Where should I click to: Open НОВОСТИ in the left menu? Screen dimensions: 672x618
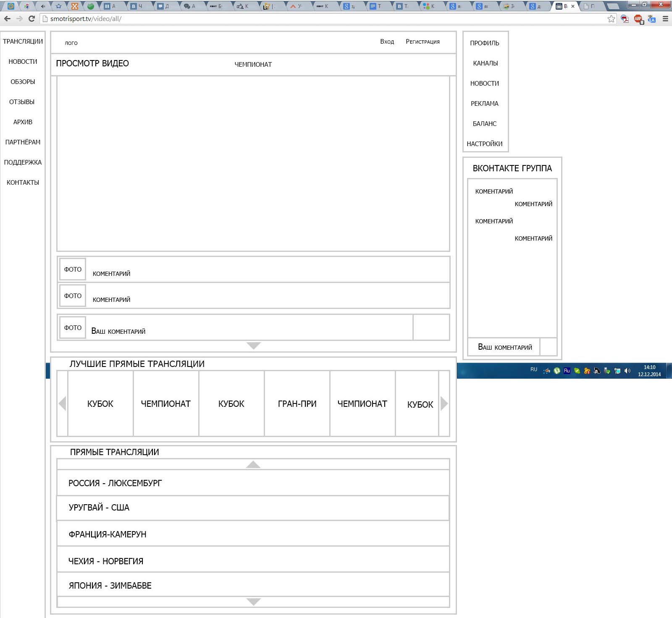[23, 62]
